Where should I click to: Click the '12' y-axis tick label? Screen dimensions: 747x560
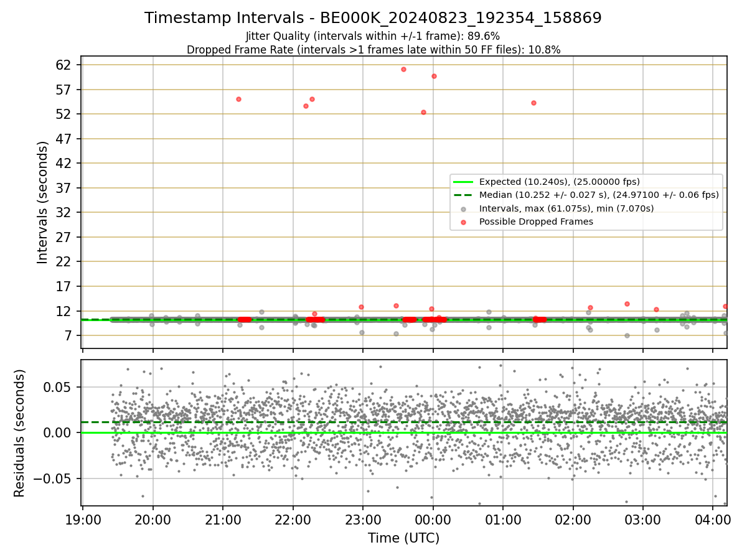64,311
